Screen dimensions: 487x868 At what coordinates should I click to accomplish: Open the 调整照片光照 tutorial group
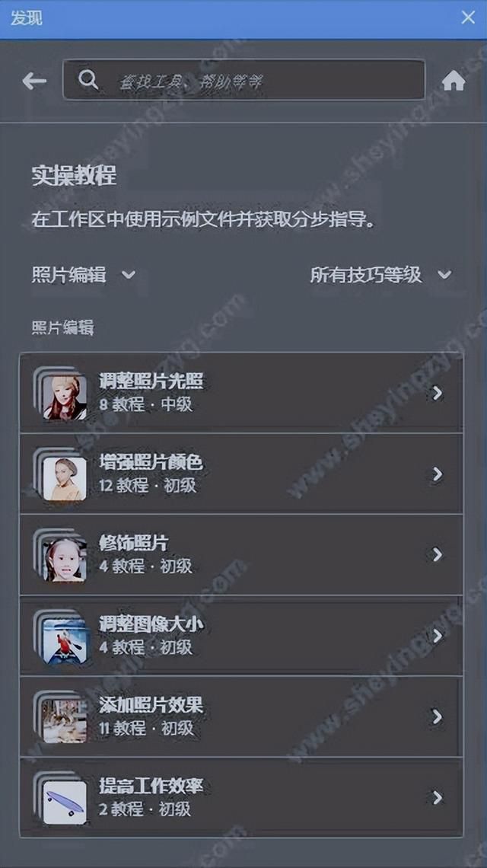coord(241,393)
